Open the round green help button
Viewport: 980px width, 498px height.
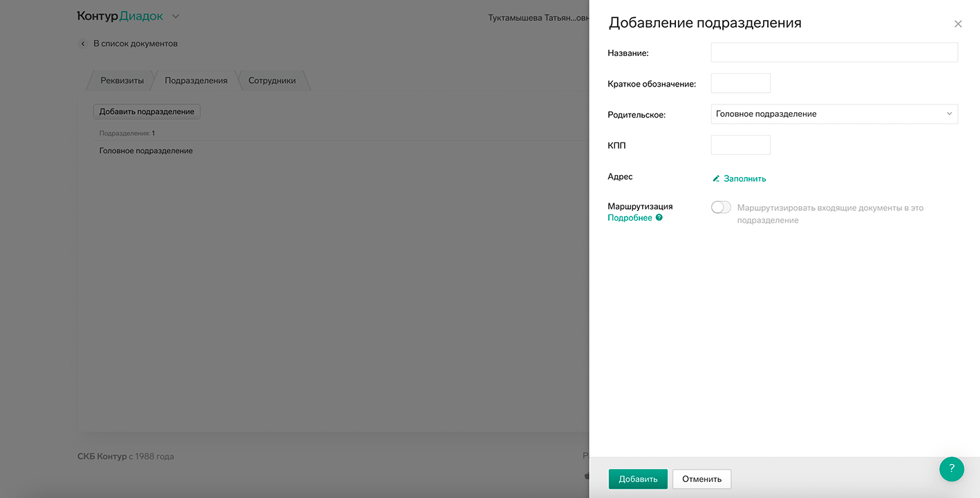tap(951, 468)
